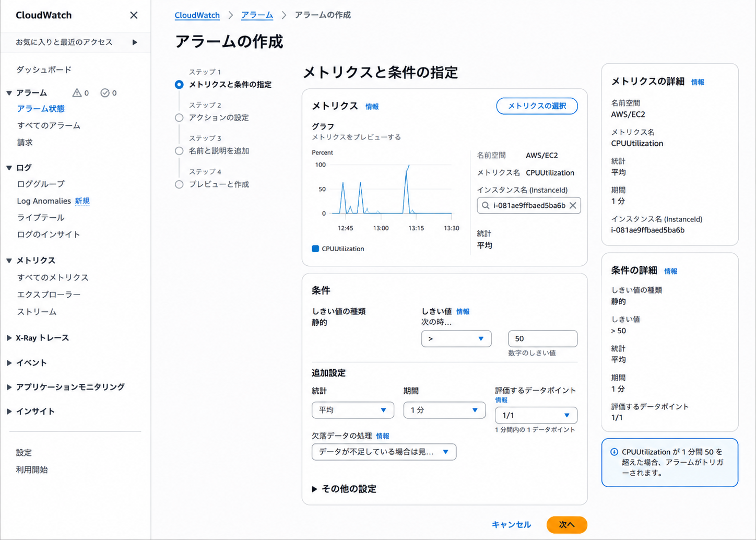
Task: Click the CPUUtilization legend label
Action: 343,249
